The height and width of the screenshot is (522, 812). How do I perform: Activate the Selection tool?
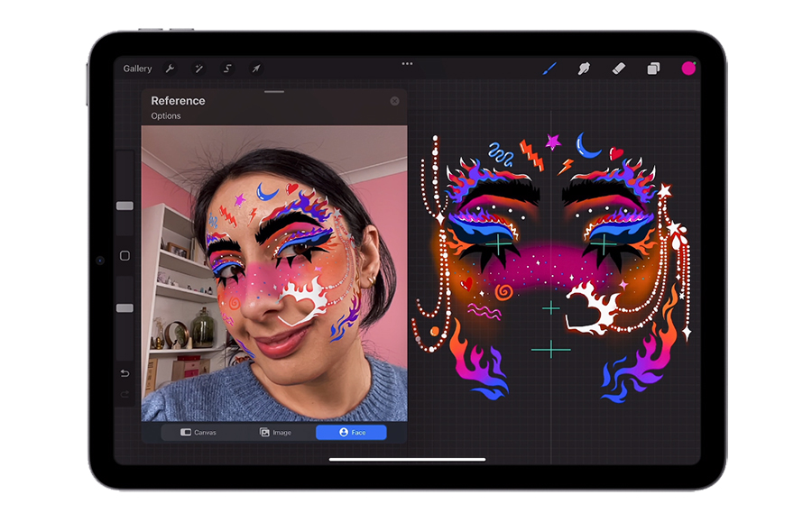[227, 69]
